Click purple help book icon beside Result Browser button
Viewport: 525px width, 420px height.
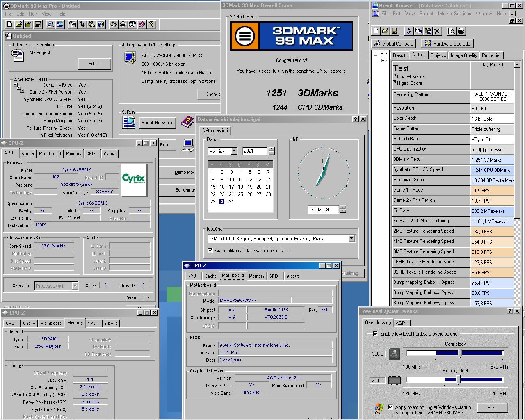187,121
